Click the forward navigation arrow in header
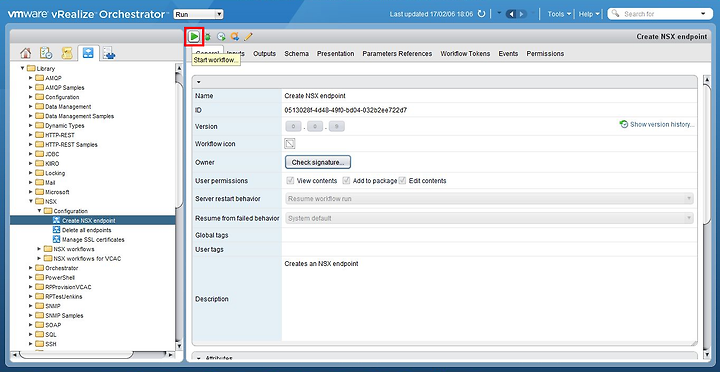This screenshot has width=720, height=372. (522, 14)
